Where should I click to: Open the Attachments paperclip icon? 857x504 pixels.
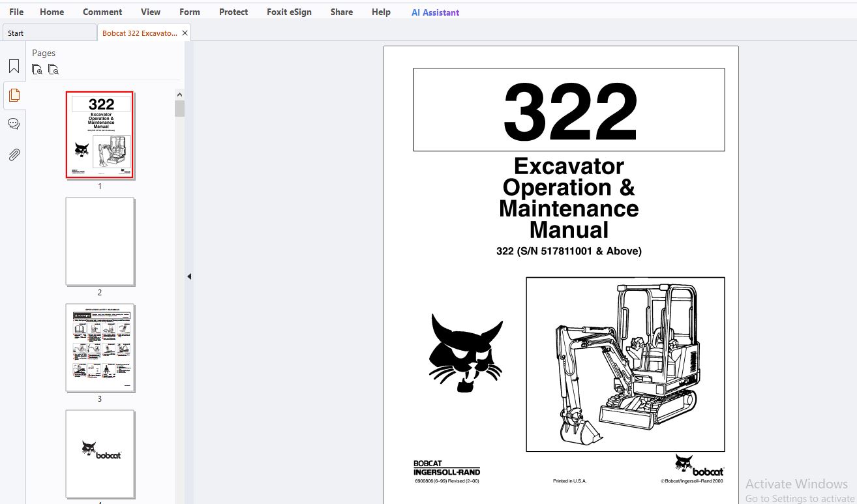[14, 155]
